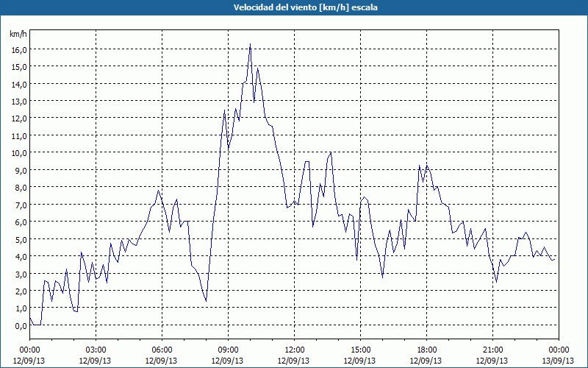Select the 9,0 value on vertical axis

22,171
